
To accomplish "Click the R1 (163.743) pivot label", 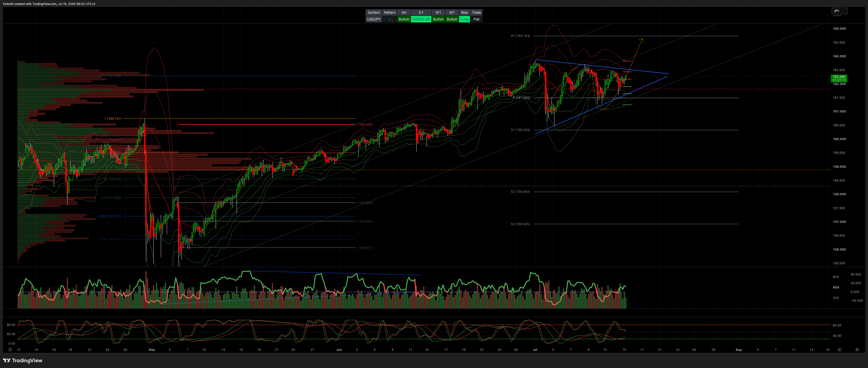I will tap(520, 36).
